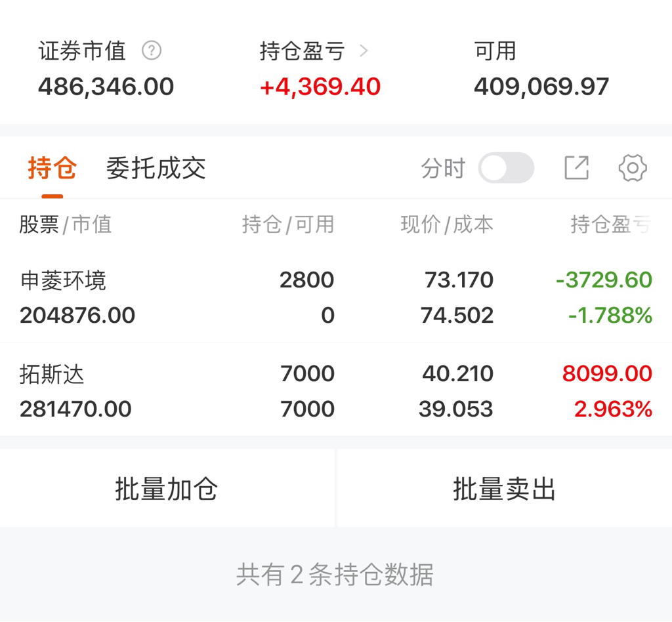Open the 证券市值 help question-mark icon
The image size is (672, 622).
[152, 51]
